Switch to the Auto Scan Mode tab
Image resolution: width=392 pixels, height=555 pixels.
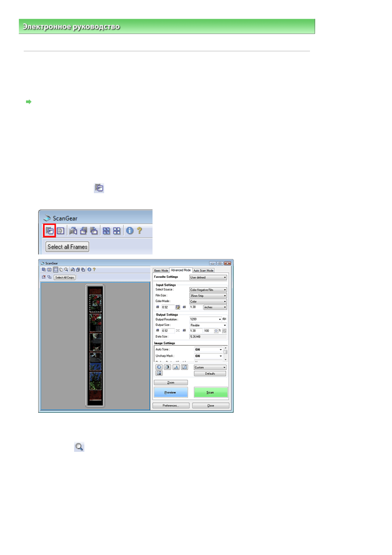(203, 271)
